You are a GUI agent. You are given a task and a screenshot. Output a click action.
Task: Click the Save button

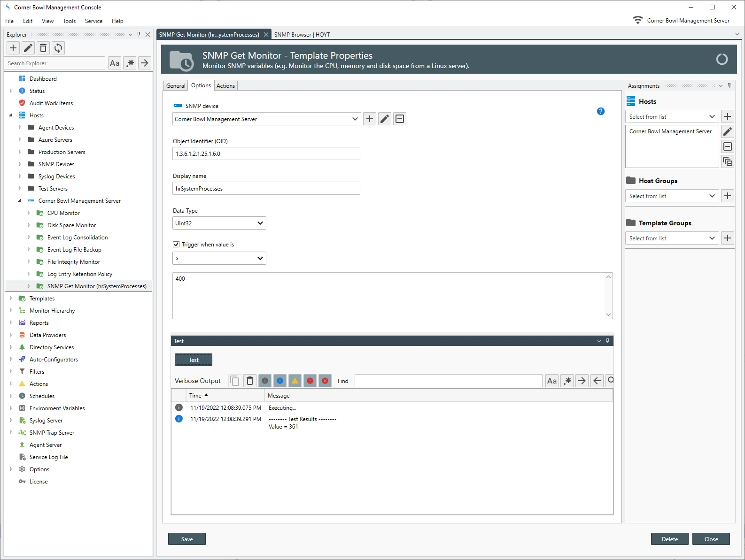click(187, 539)
